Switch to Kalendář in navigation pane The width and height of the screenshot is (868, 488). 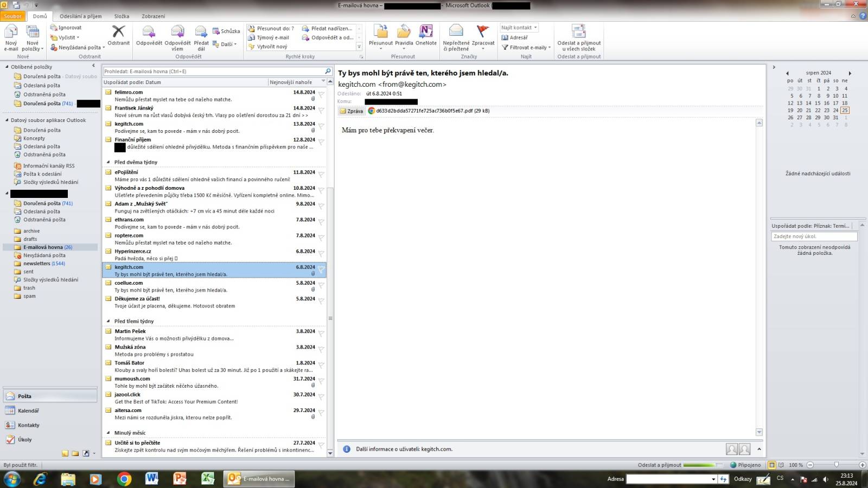click(50, 410)
